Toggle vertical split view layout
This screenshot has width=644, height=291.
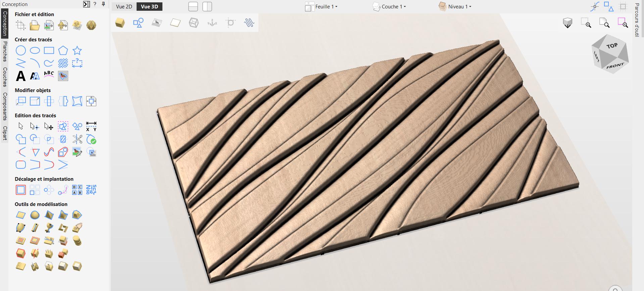(x=207, y=6)
